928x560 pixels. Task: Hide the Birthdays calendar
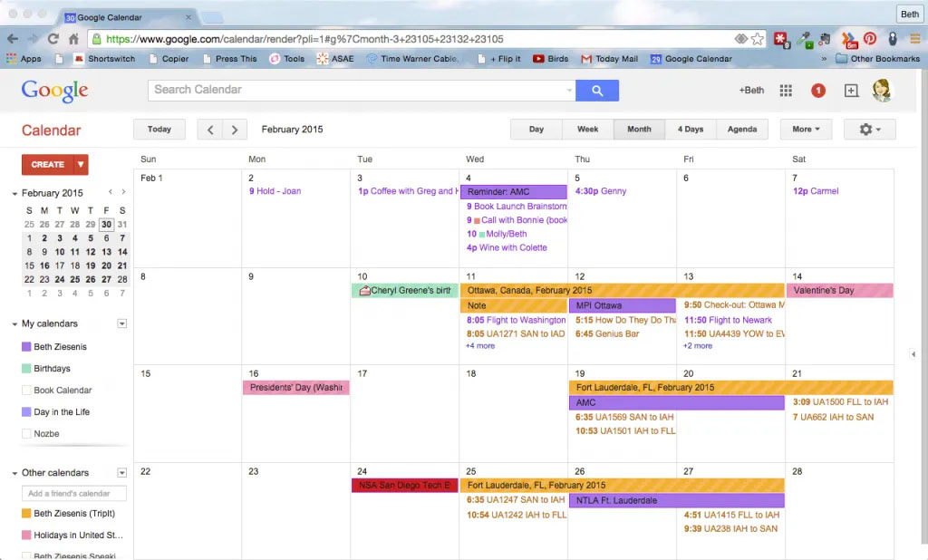(26, 369)
